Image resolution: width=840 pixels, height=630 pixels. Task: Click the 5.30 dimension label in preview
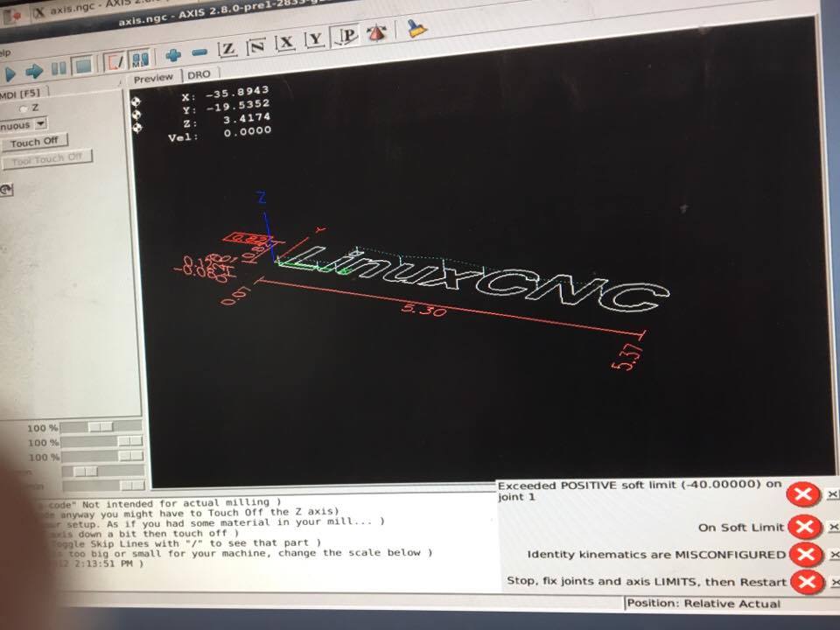[x=423, y=309]
